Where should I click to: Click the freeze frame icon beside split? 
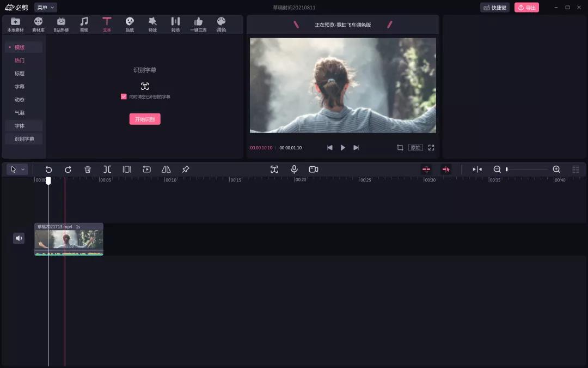click(127, 170)
